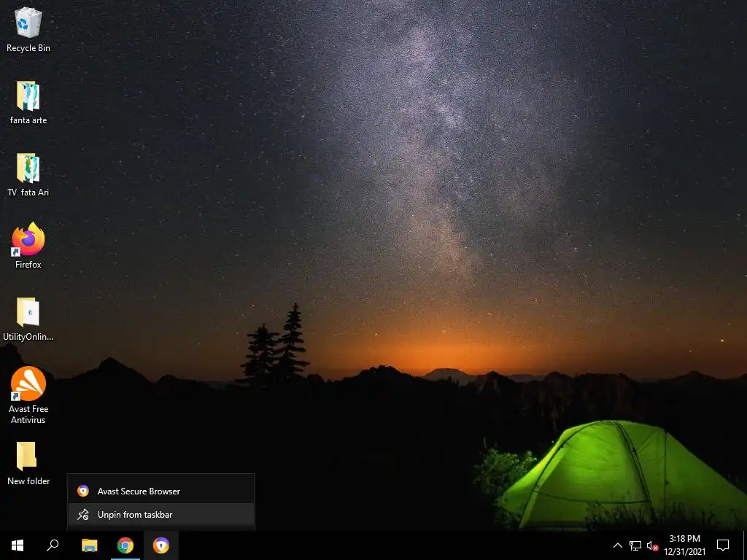Choose Avast Secure Browser in jump list
The width and height of the screenshot is (747, 560).
[x=161, y=491]
